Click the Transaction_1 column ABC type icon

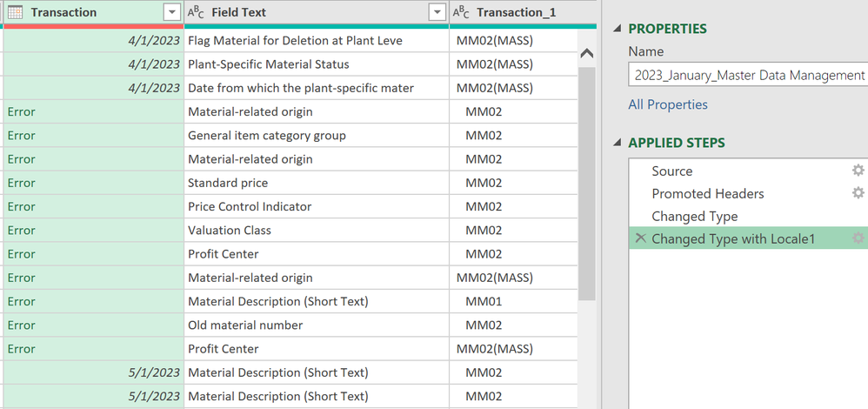tap(461, 13)
